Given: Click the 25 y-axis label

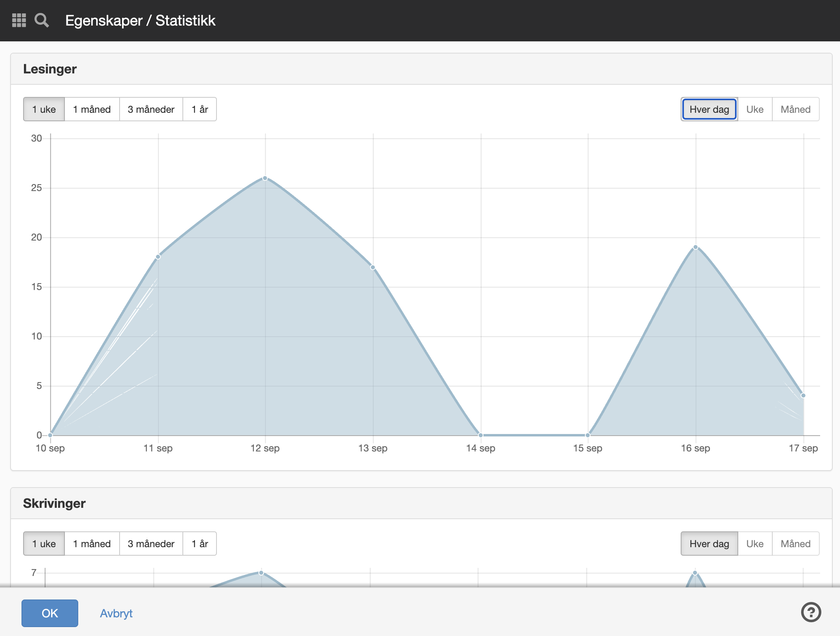Looking at the screenshot, I should click(x=36, y=188).
